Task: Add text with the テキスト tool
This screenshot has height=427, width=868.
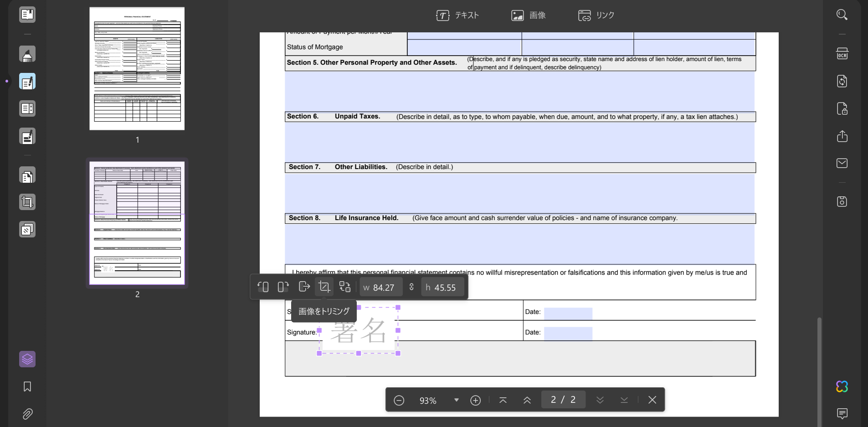Action: coord(457,15)
